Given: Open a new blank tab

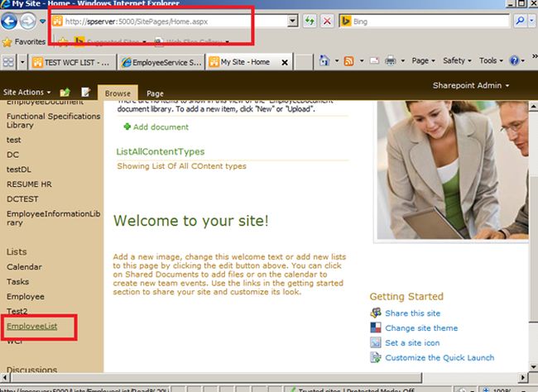Looking at the screenshot, I should [x=303, y=62].
